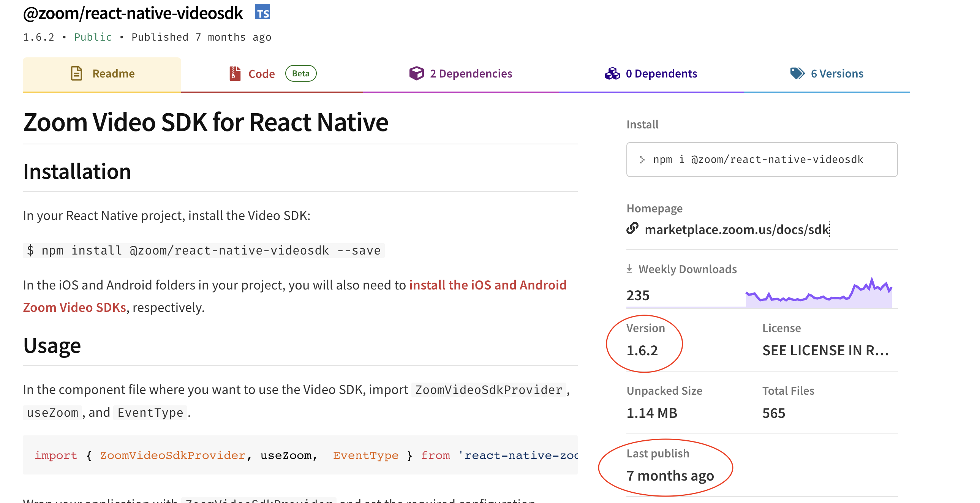The image size is (980, 503).
Task: Click the Weekly Downloads arrow icon
Action: [x=629, y=269]
